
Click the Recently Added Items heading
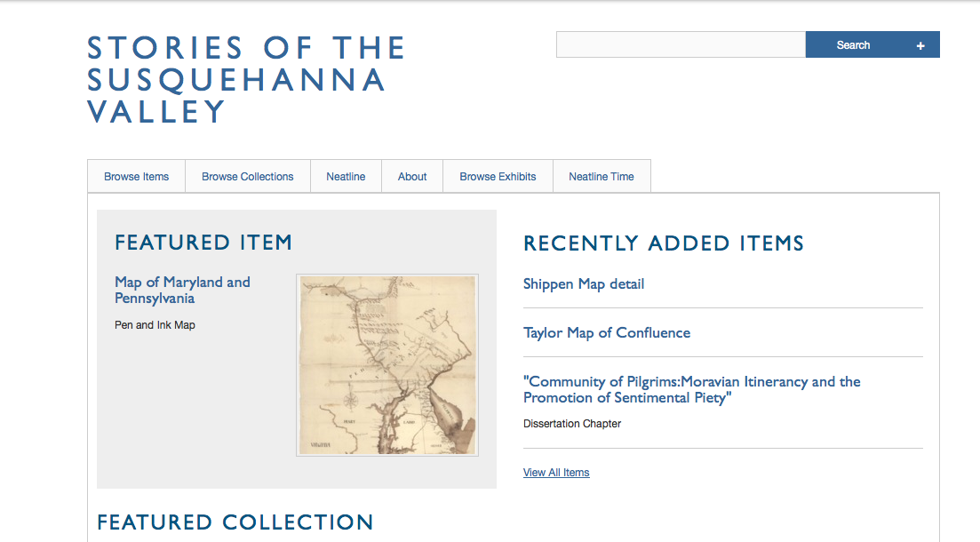664,243
